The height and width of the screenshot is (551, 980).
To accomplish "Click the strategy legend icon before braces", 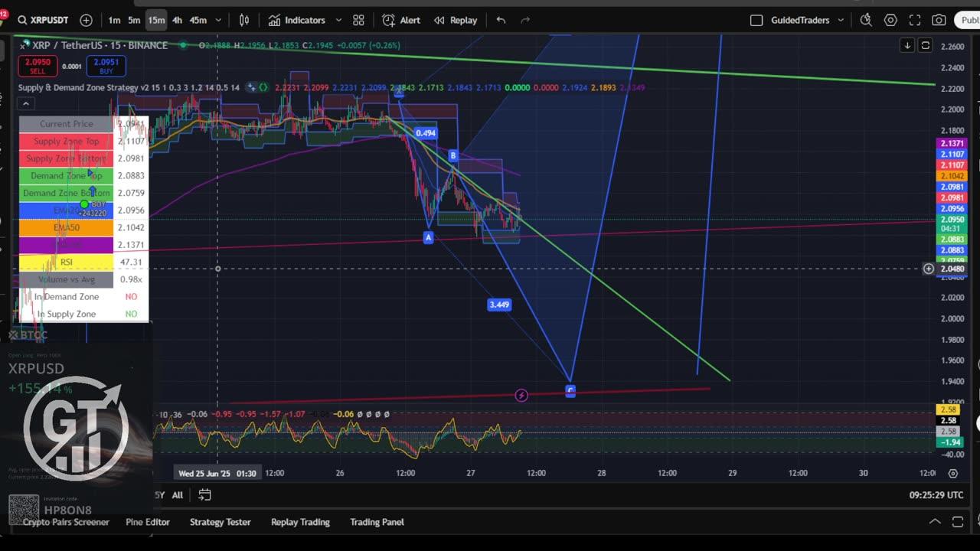I will 250,87.
